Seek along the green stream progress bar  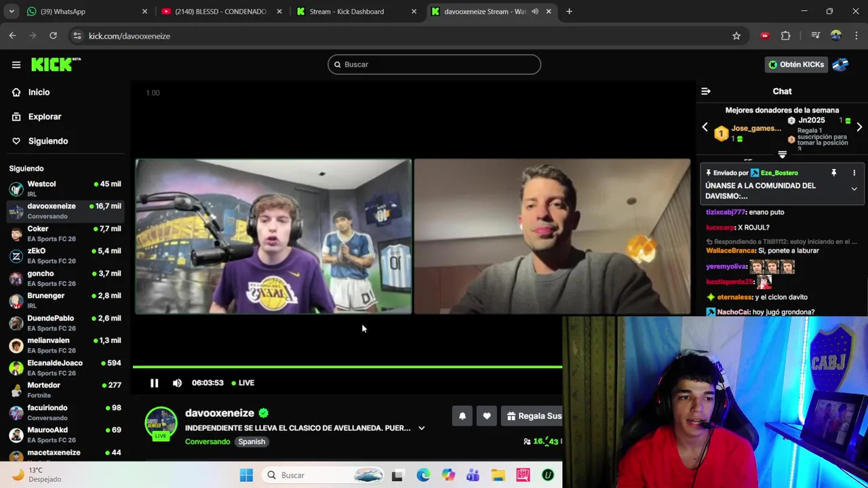click(347, 367)
